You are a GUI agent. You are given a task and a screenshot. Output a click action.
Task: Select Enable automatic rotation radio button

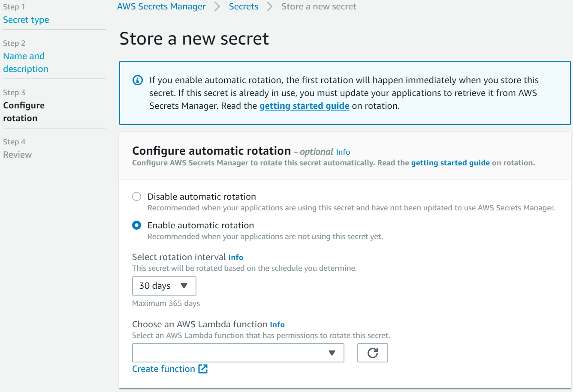[136, 225]
